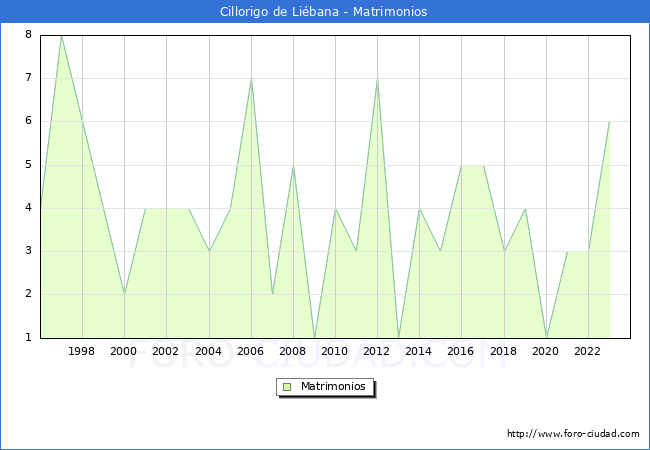Screen dimensions: 650x450
Task: Click the green Matrimonios legend swatch
Action: coord(287,387)
